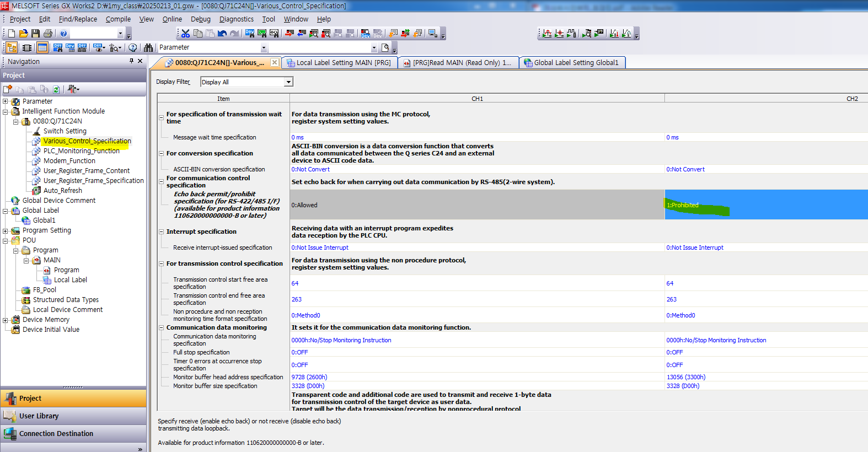Click the Open project folder icon

point(23,34)
